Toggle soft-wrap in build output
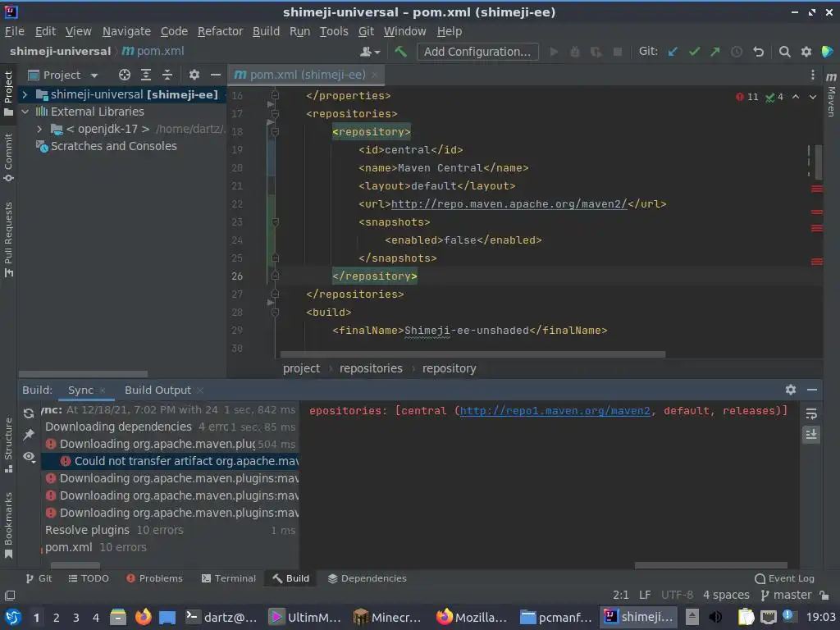The height and width of the screenshot is (630, 840). [811, 413]
